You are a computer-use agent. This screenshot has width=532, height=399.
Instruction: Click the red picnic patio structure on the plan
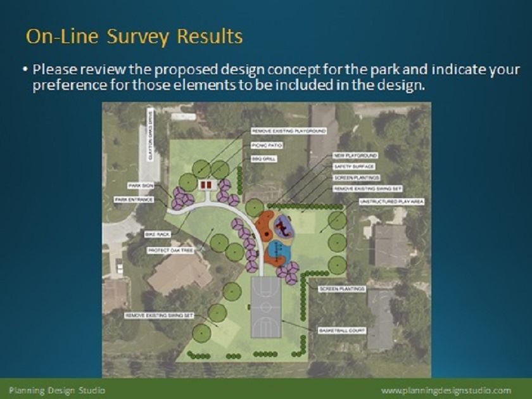(206, 184)
